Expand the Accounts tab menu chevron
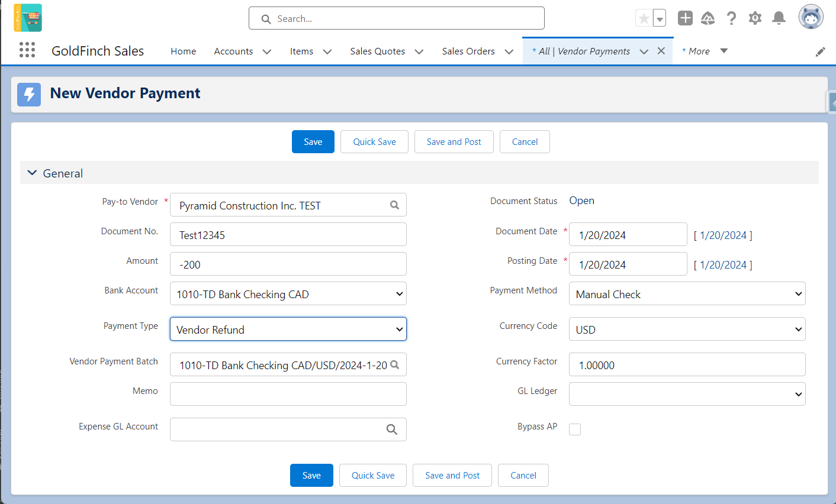Image resolution: width=836 pixels, height=504 pixels. coord(267,51)
